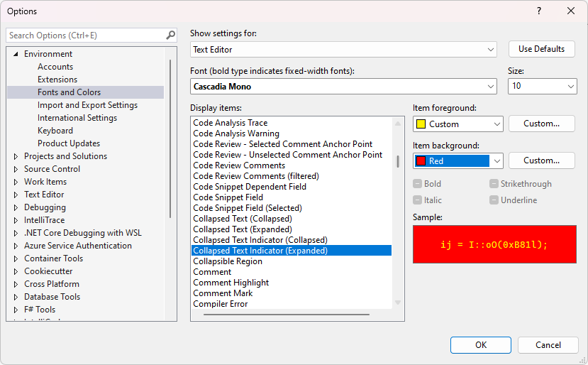Open International Settings
The width and height of the screenshot is (588, 365).
[77, 118]
